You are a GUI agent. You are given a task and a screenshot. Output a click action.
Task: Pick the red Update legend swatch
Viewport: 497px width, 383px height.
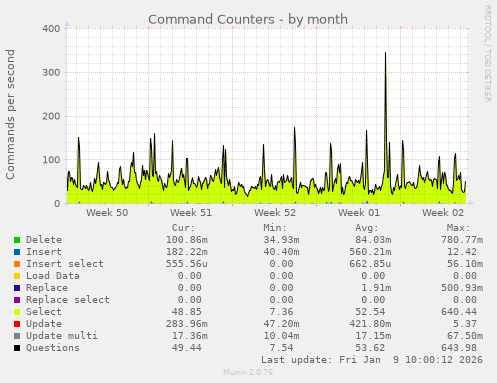[x=17, y=324]
